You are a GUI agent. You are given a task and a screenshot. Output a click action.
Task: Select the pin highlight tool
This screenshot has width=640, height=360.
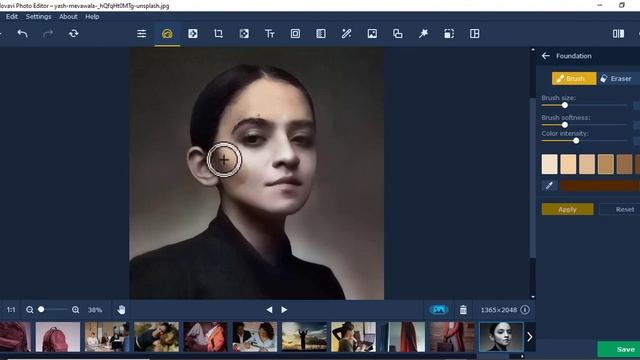tap(423, 33)
